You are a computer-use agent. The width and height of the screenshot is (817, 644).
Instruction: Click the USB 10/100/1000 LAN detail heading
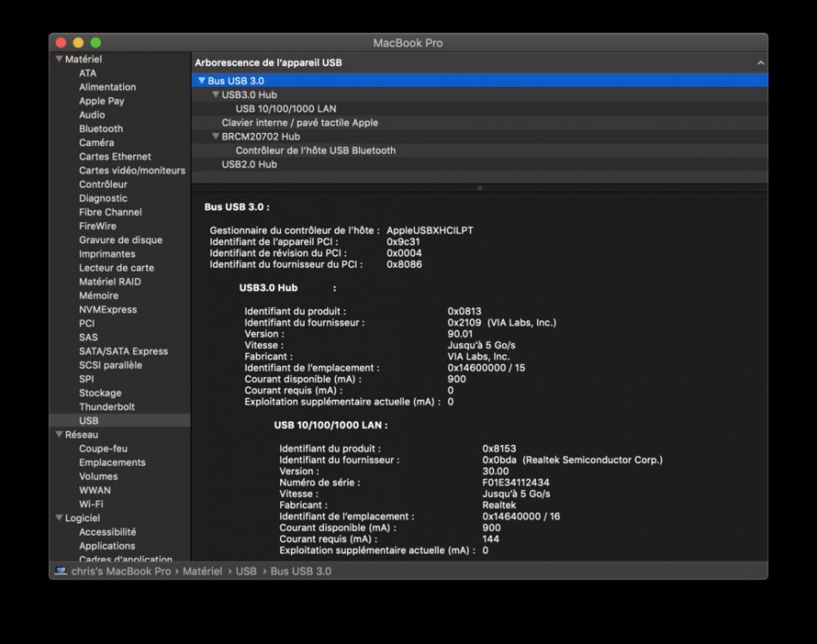(x=331, y=425)
